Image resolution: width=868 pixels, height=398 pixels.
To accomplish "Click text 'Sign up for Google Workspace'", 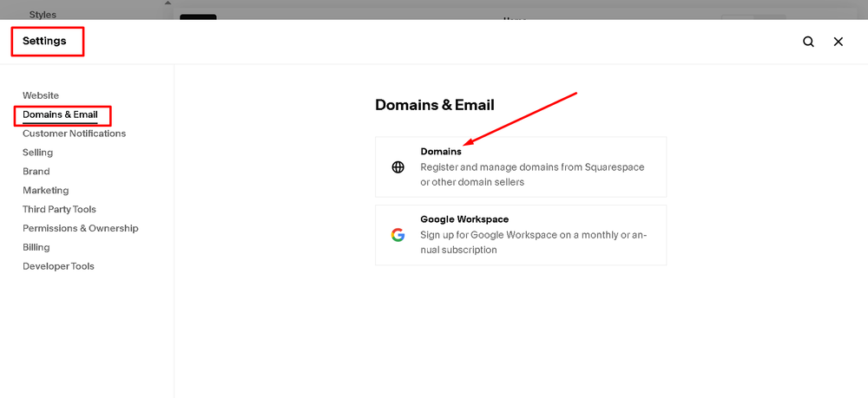I will pos(489,235).
